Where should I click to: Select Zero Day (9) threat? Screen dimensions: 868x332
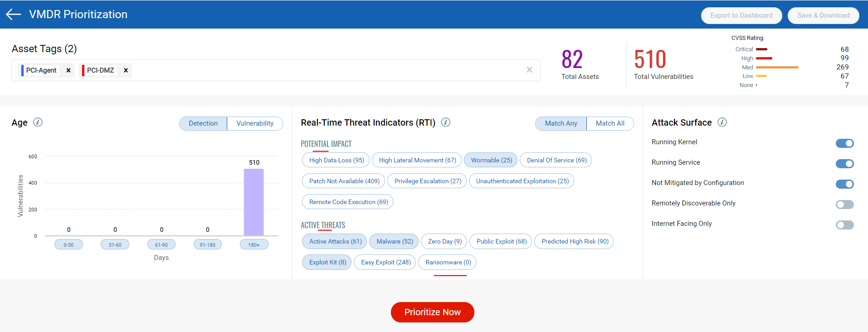(444, 241)
